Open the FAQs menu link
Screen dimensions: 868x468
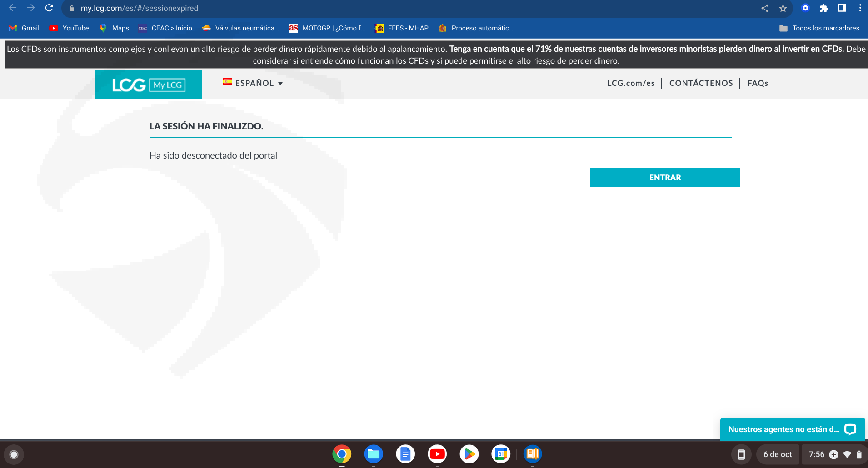(x=758, y=83)
